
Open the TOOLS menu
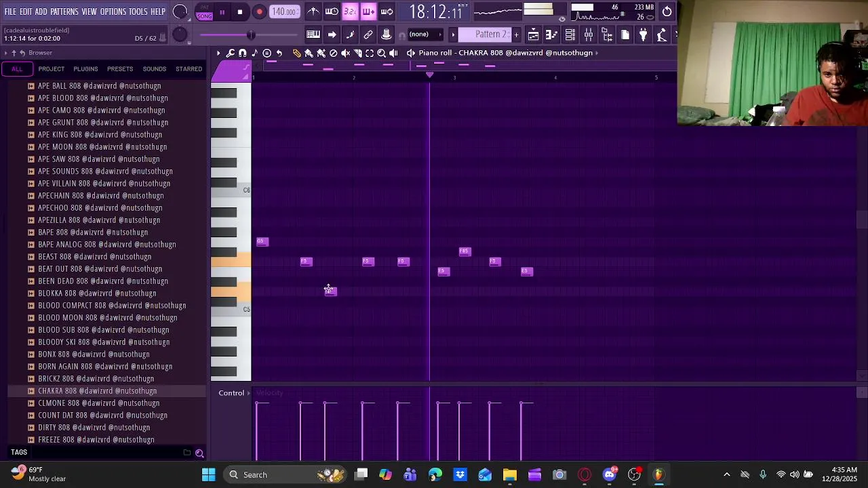click(x=138, y=12)
